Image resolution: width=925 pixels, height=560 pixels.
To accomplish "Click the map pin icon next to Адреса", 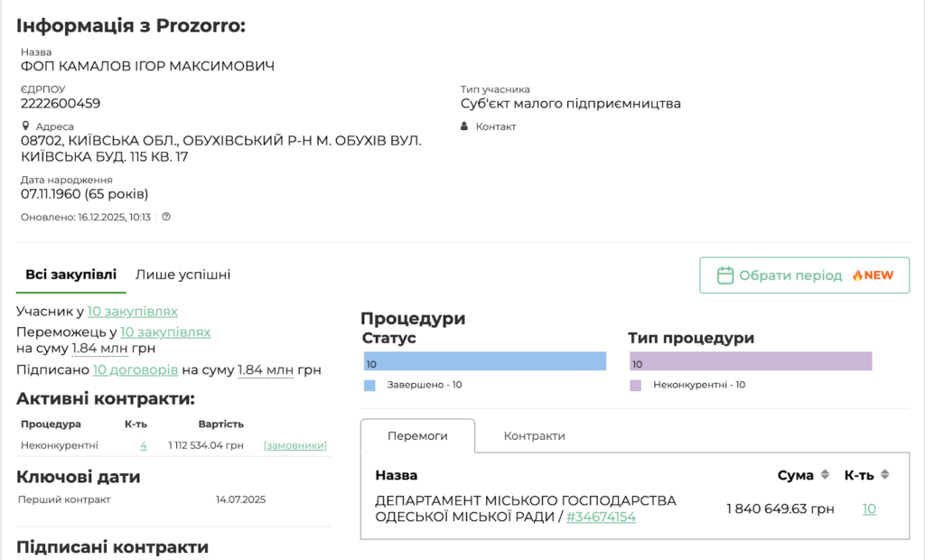I will point(26,126).
